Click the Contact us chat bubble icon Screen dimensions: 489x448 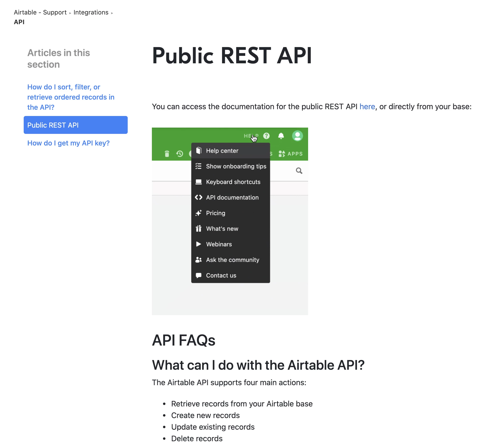pyautogui.click(x=198, y=275)
